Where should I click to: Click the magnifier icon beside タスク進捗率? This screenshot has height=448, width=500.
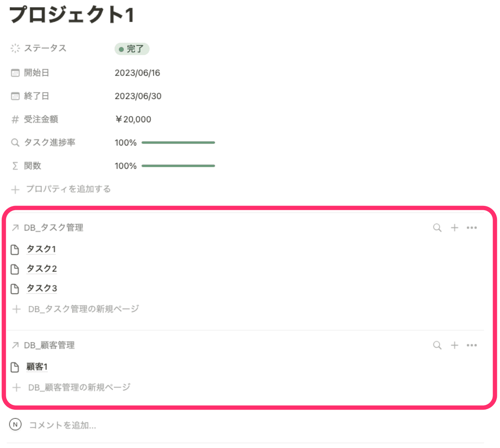[15, 142]
